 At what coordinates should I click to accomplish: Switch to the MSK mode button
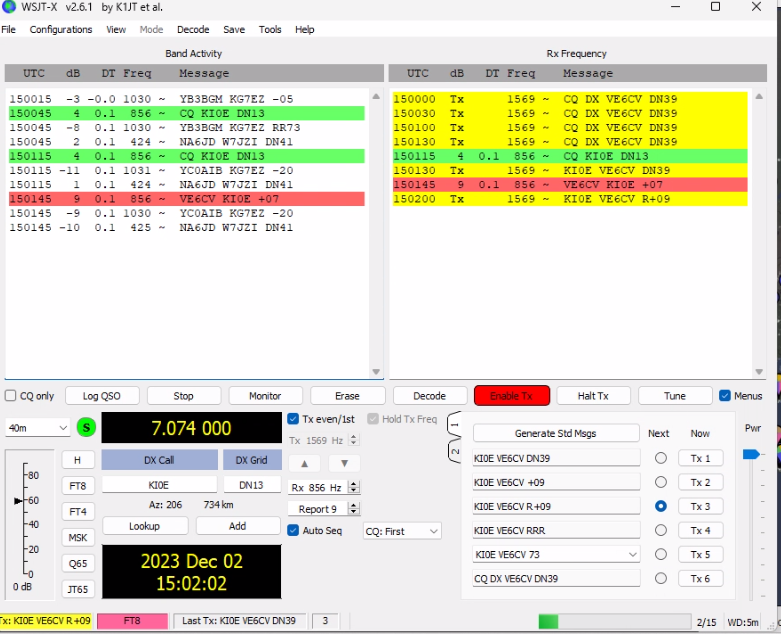point(78,537)
